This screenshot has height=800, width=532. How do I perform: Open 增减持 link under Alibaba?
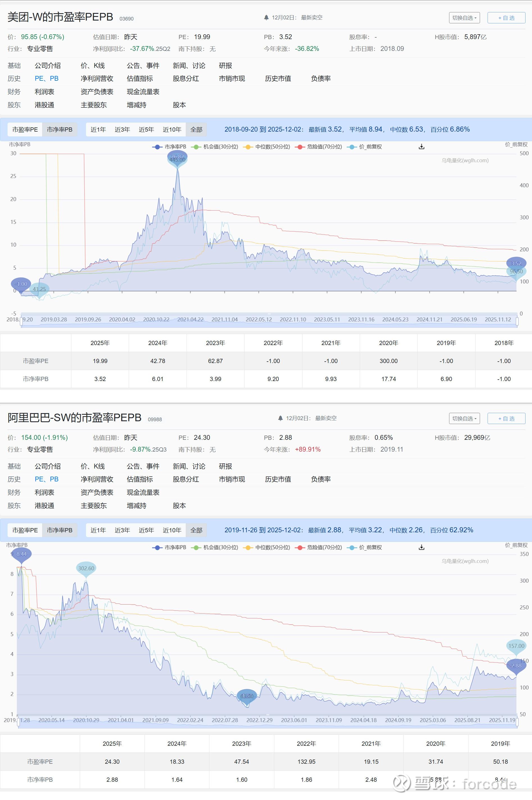pos(137,505)
